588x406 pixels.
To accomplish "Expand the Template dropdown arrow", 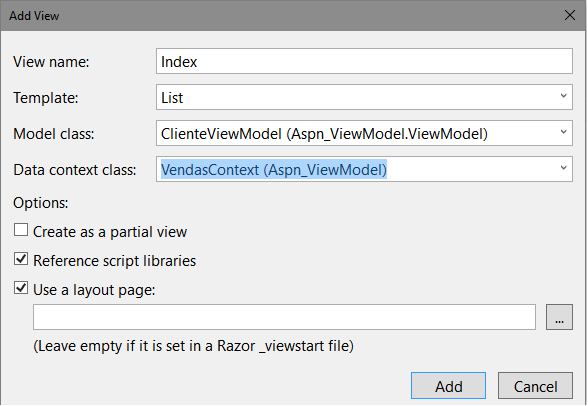I will [563, 96].
